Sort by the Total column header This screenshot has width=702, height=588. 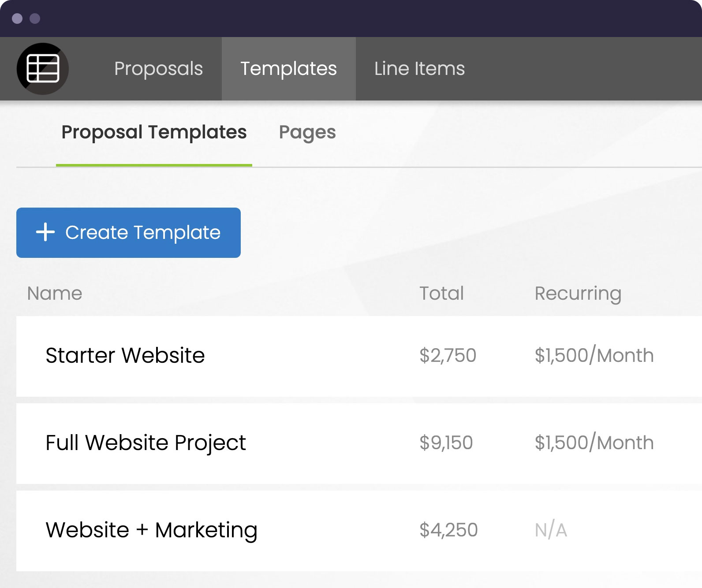pos(441,293)
